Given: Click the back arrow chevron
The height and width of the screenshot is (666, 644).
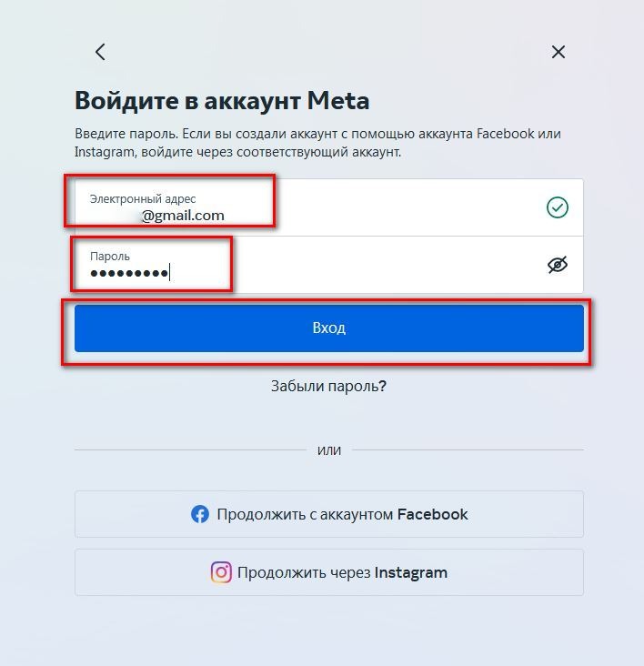Looking at the screenshot, I should [100, 52].
